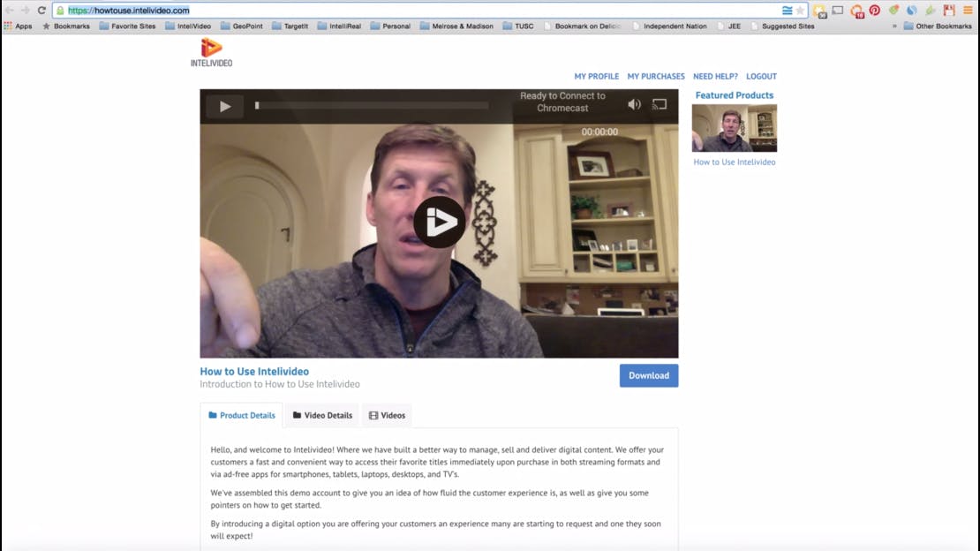The height and width of the screenshot is (551, 980).
Task: Bookmark this page with the star icon
Action: point(800,10)
